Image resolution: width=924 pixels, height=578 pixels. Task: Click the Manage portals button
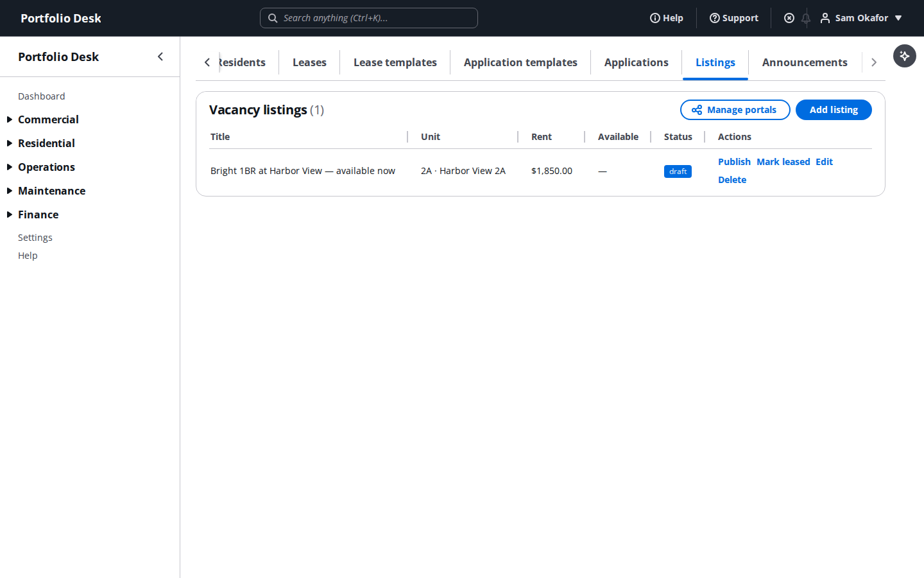(735, 110)
